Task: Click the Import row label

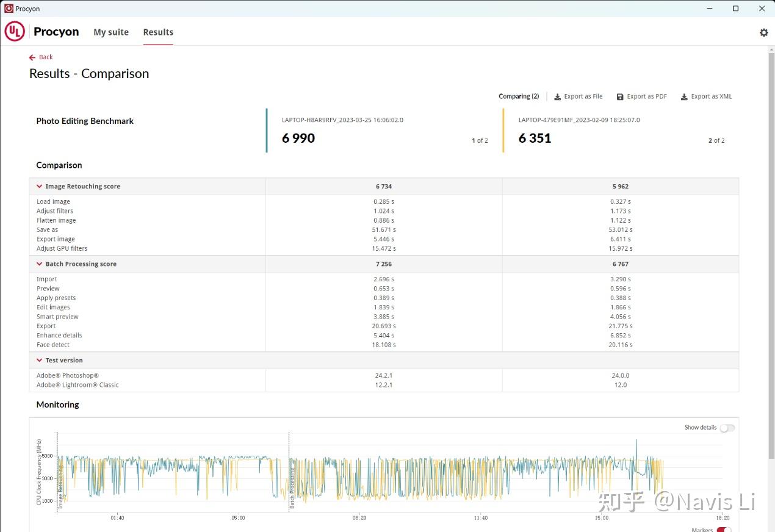Action: coord(46,279)
